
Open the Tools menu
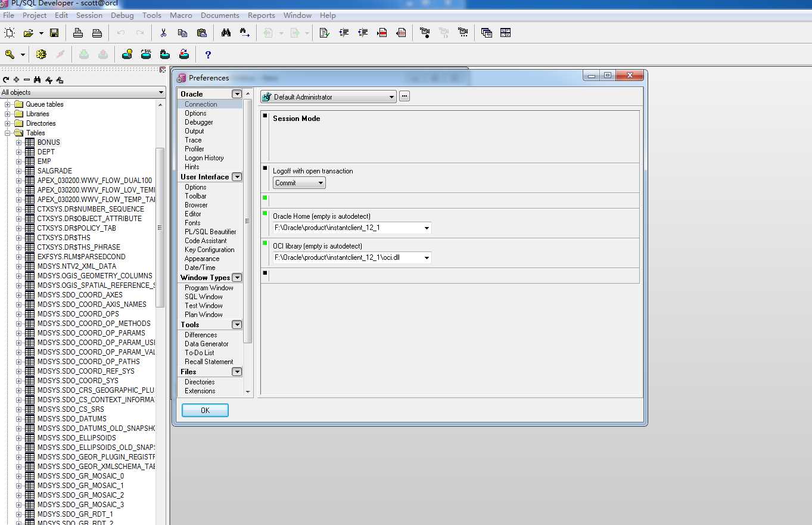tap(151, 15)
